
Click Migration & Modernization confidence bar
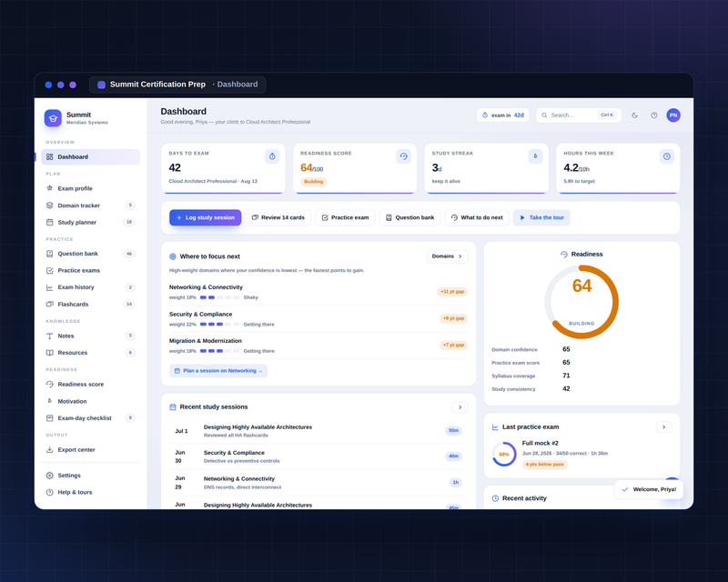[x=219, y=351]
